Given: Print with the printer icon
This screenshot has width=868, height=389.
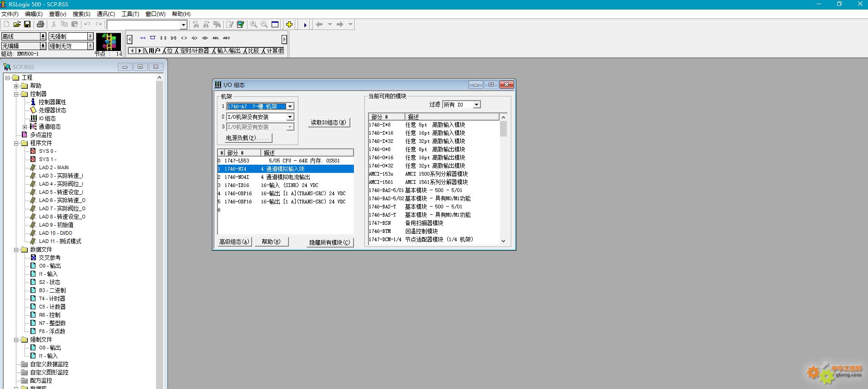Looking at the screenshot, I should point(40,25).
